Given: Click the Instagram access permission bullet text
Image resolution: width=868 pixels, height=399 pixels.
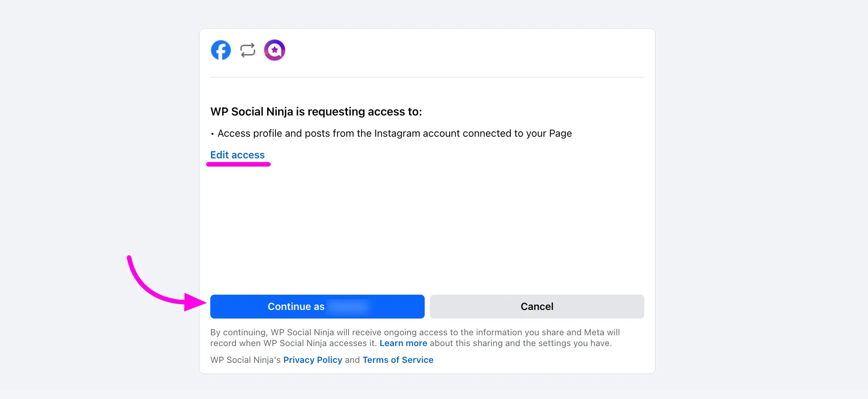Looking at the screenshot, I should 394,133.
